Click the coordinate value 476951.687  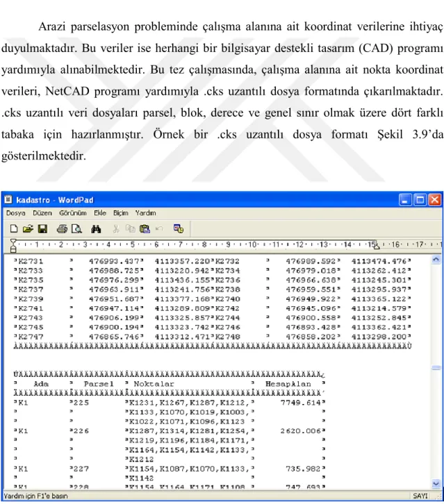pyautogui.click(x=114, y=299)
